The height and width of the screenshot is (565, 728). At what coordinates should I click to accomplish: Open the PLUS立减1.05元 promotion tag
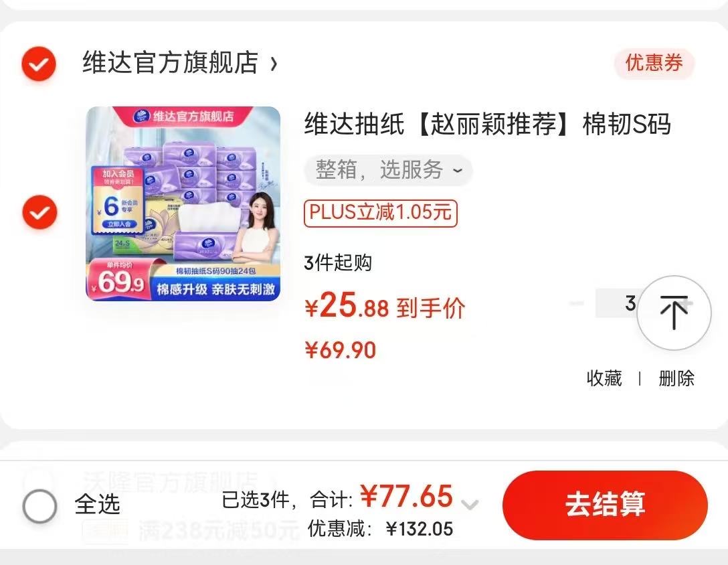click(381, 214)
